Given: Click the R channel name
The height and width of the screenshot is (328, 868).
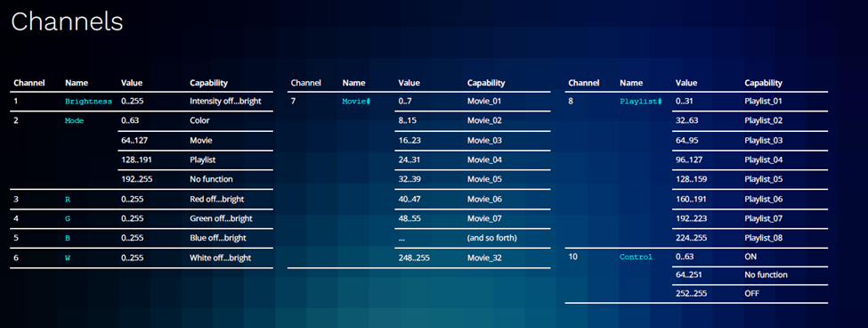Looking at the screenshot, I should click(68, 199).
